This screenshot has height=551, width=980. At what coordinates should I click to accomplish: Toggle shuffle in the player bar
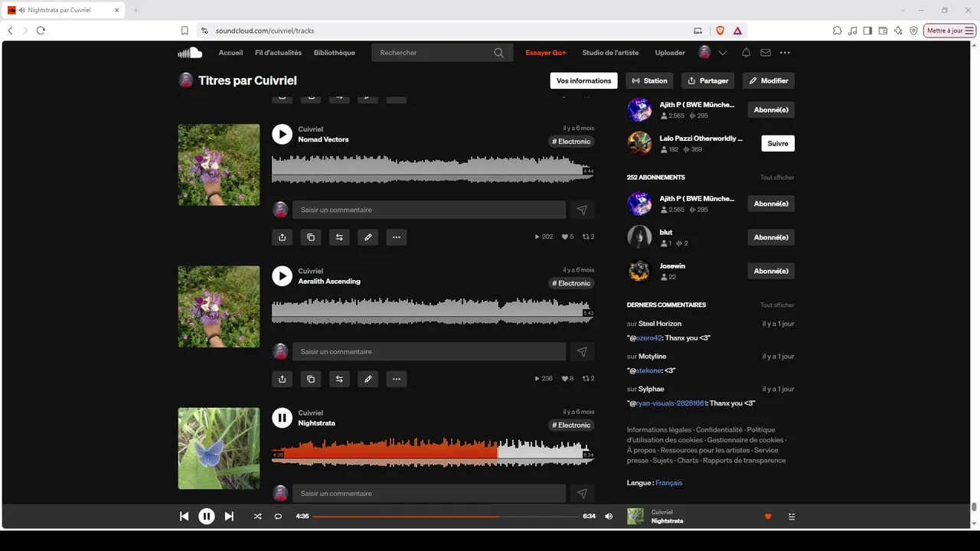[257, 517]
